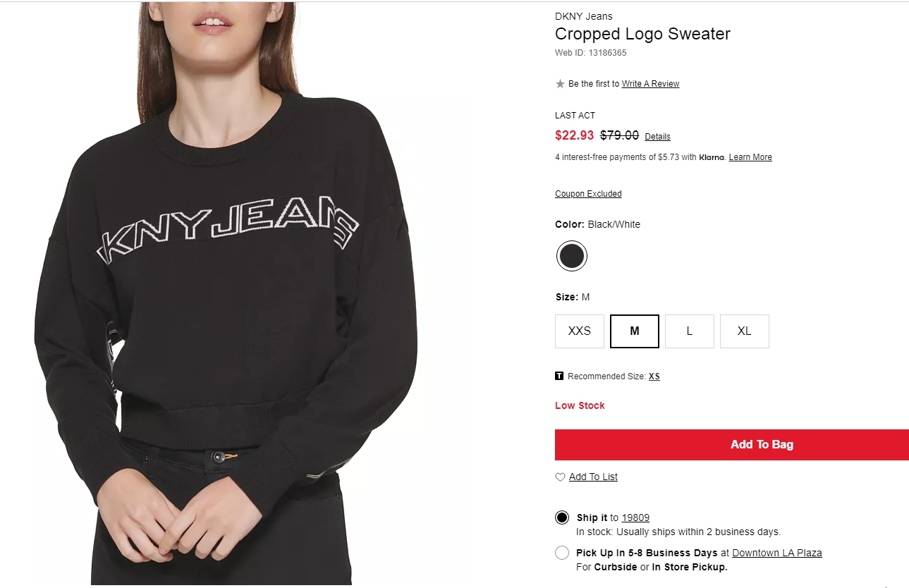Click the Add To List link
Image resolution: width=909 pixels, height=588 pixels.
[593, 477]
